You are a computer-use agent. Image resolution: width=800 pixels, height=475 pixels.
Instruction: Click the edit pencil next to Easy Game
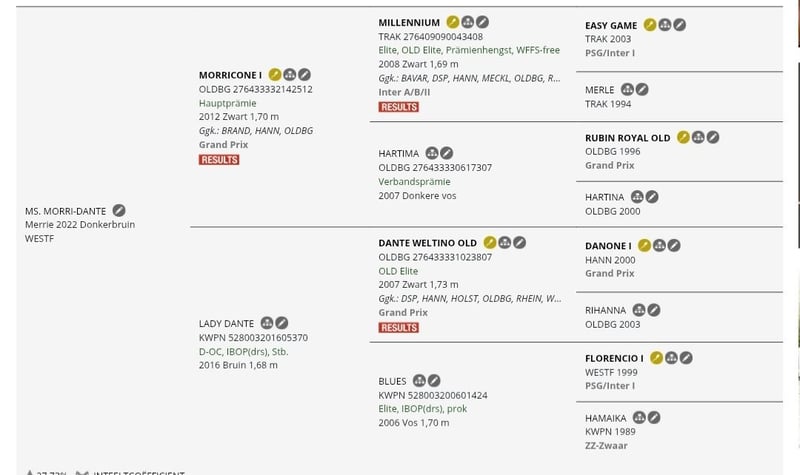[x=679, y=25]
